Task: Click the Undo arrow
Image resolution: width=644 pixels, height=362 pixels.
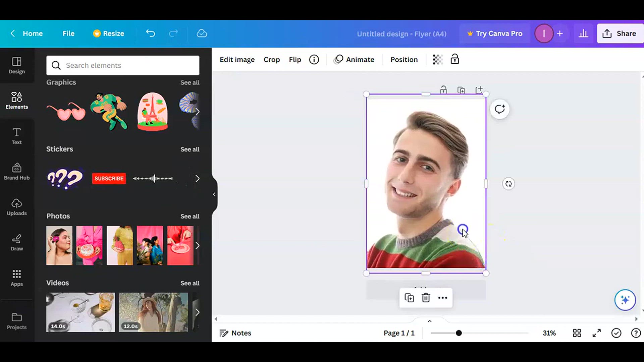Action: click(151, 33)
